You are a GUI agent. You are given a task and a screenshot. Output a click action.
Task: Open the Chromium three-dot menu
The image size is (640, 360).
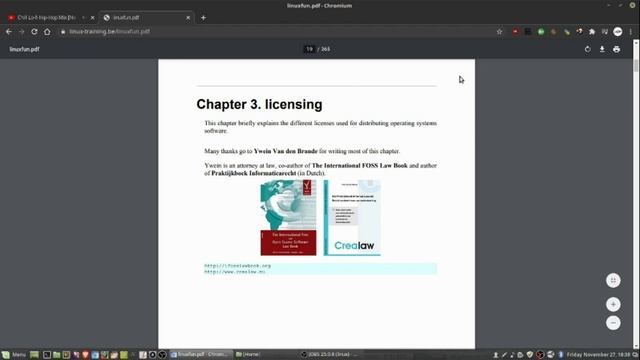[x=631, y=31]
